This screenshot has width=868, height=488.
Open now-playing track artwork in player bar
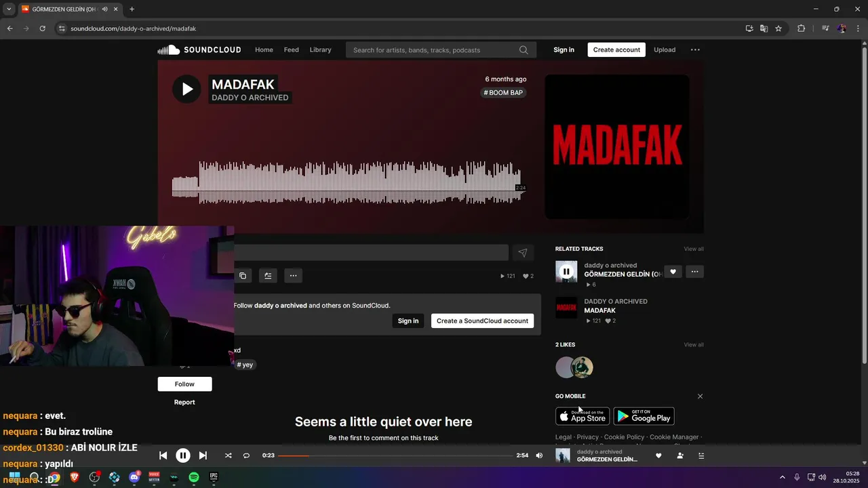click(563, 455)
